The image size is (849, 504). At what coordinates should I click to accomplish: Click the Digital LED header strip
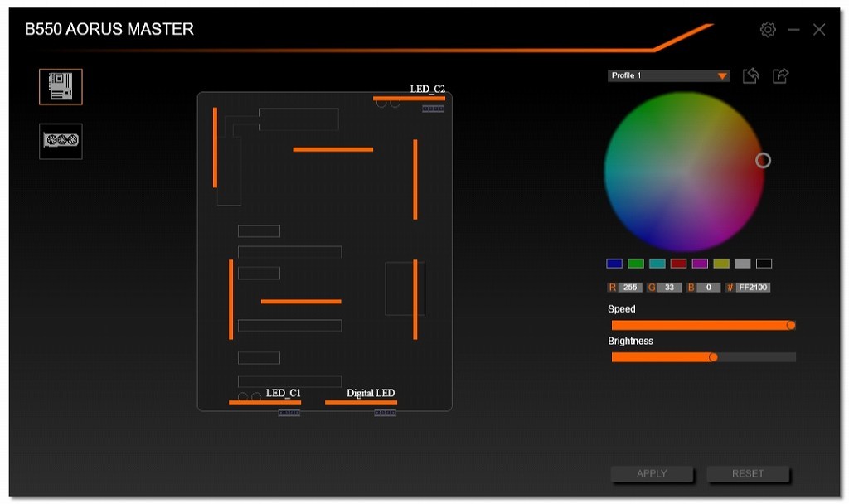click(x=361, y=402)
